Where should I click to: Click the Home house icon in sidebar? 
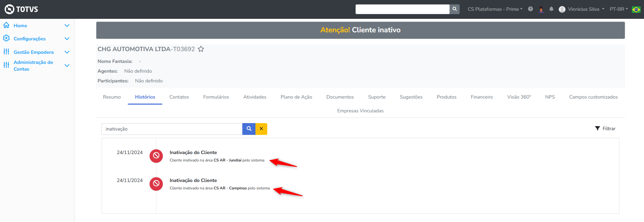6,25
